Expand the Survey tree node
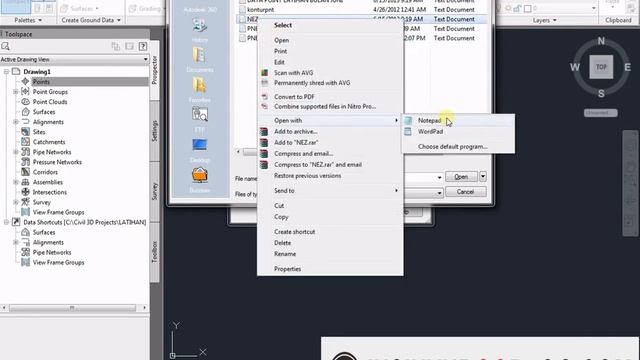 (x=16, y=202)
